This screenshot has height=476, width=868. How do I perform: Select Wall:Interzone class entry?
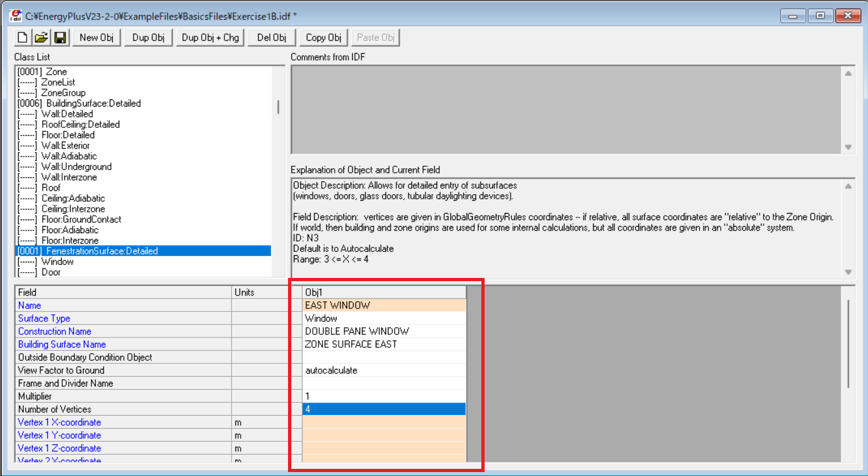(143, 177)
